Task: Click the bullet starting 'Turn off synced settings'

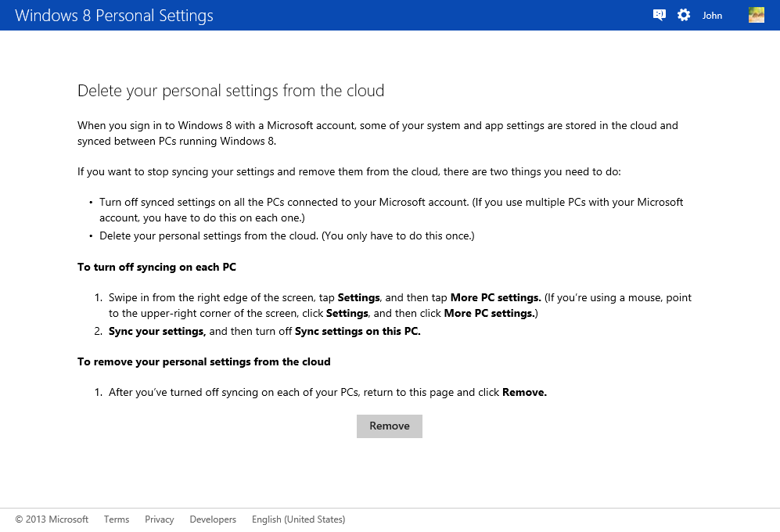Action: pyautogui.click(x=391, y=210)
